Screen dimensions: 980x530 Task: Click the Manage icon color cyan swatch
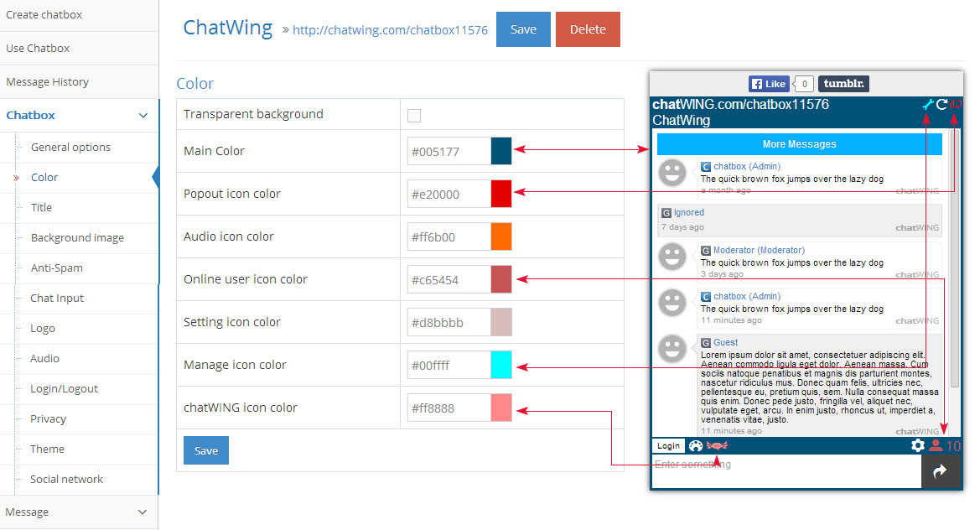pyautogui.click(x=501, y=365)
